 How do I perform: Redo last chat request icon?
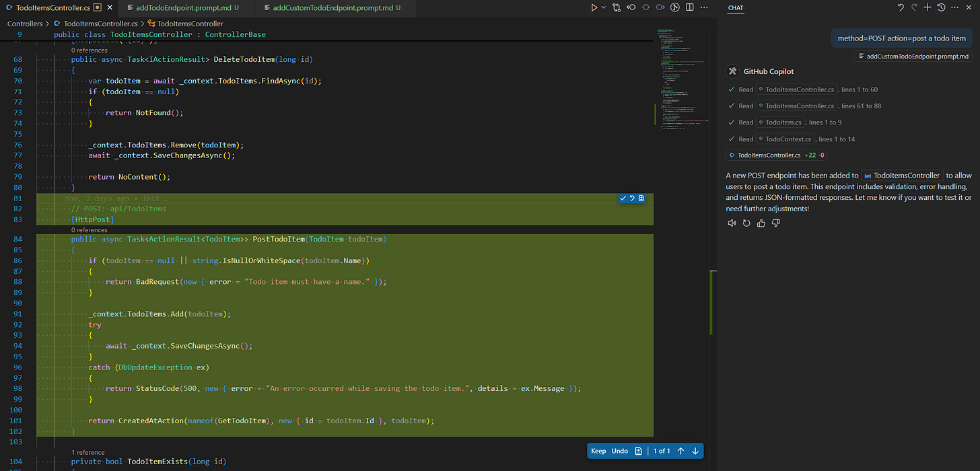(914, 7)
